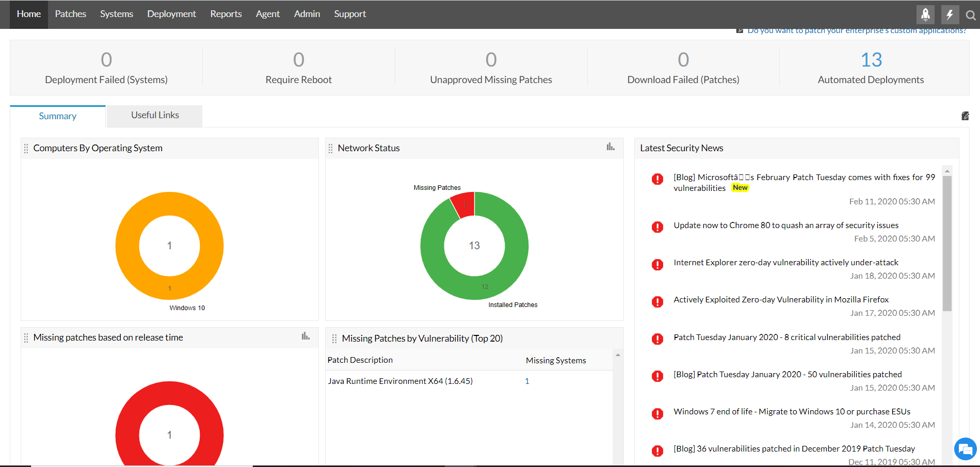Click the Security News scrollbar thumb
The height and width of the screenshot is (467, 980).
tap(947, 244)
